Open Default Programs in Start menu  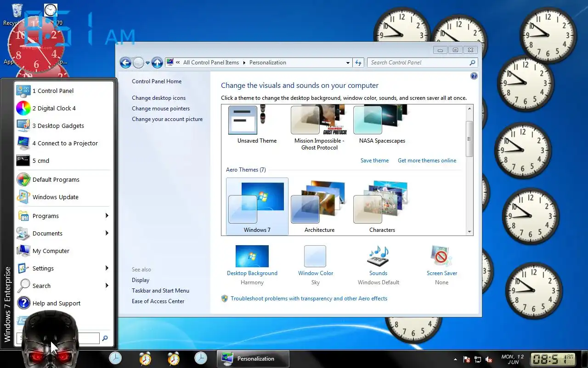(64, 179)
